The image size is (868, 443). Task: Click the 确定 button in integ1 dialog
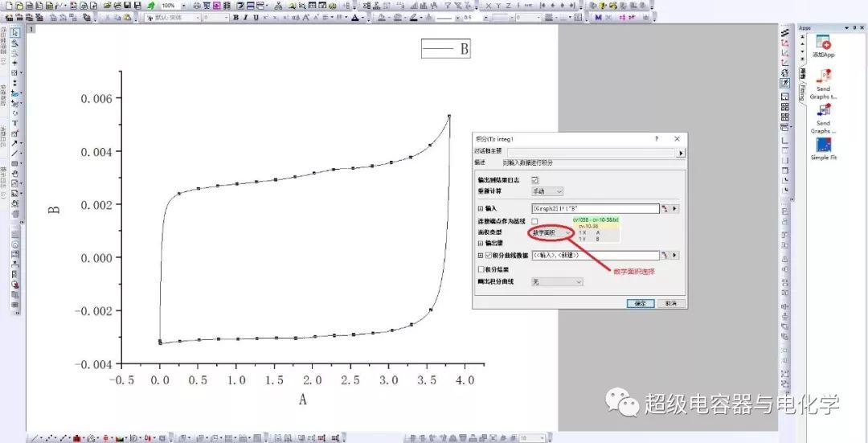point(641,303)
